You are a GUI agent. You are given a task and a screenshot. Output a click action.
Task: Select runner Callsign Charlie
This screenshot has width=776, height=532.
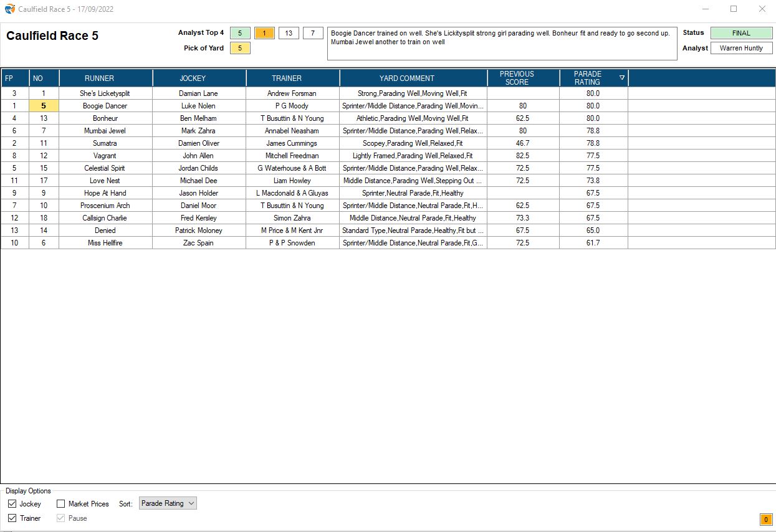point(105,218)
